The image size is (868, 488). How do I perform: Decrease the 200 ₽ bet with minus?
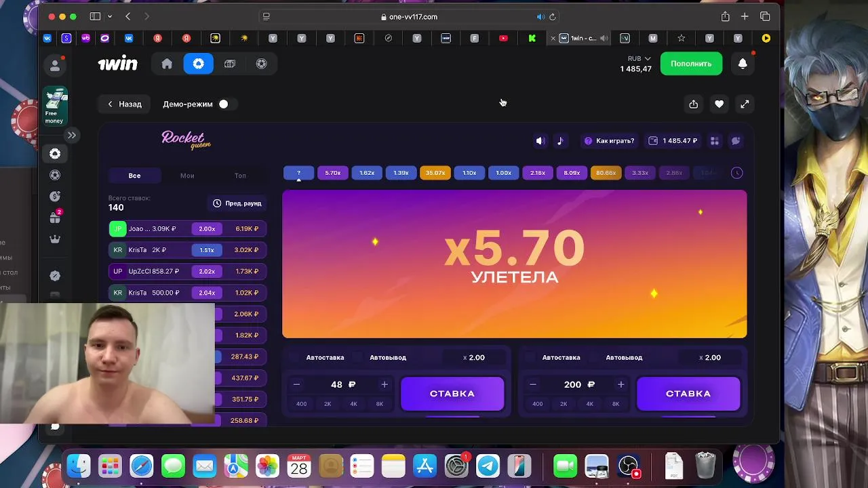(532, 384)
